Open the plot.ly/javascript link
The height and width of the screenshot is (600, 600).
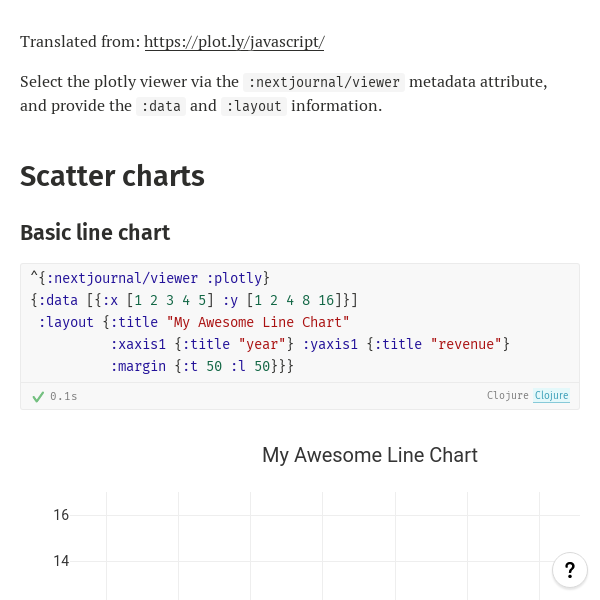234,42
